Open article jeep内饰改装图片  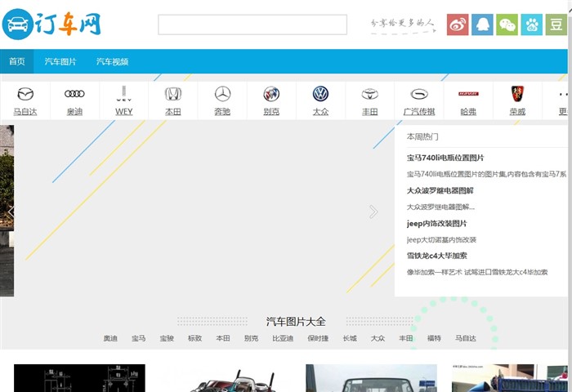tap(436, 224)
